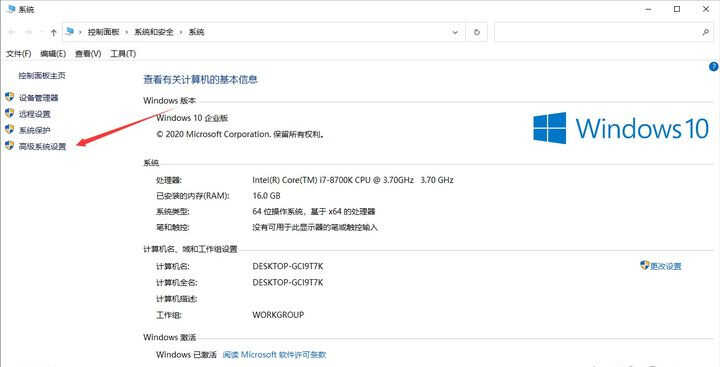Image resolution: width=720 pixels, height=367 pixels.
Task: Open 设备管理器 from sidebar
Action: click(39, 98)
